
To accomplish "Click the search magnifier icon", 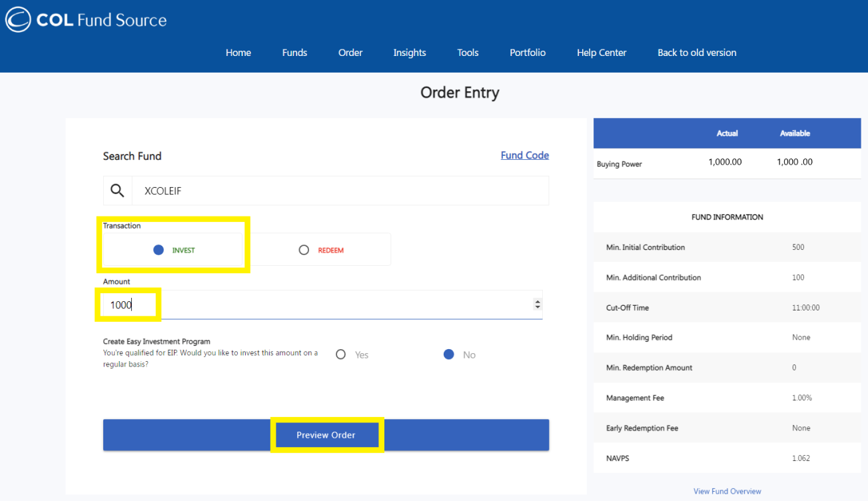I will 117,191.
